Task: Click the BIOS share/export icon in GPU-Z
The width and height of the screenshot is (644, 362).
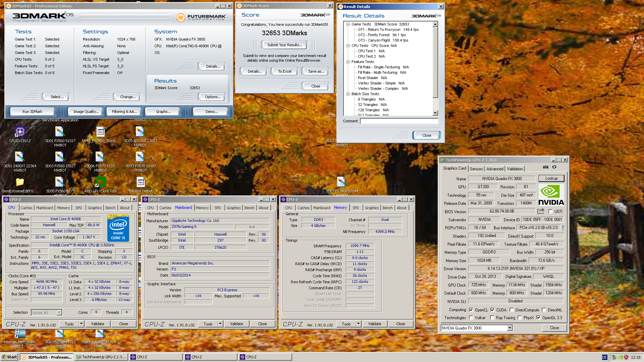Action: [541, 211]
